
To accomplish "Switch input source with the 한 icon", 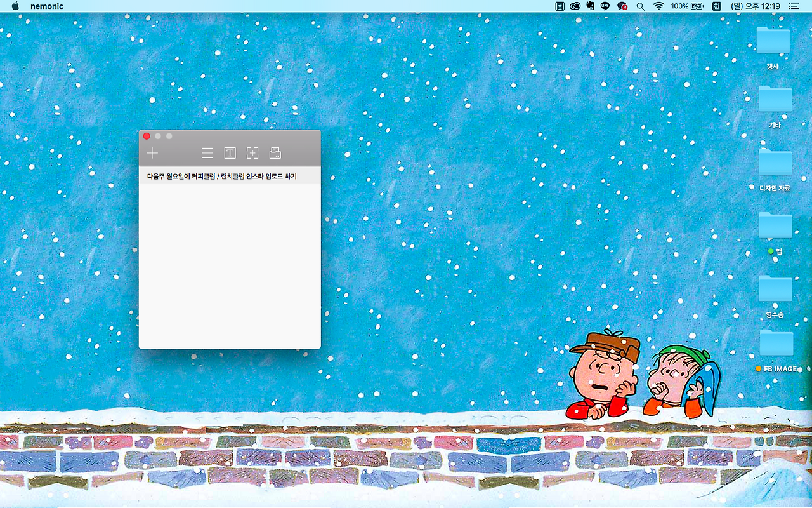I will pos(717,6).
